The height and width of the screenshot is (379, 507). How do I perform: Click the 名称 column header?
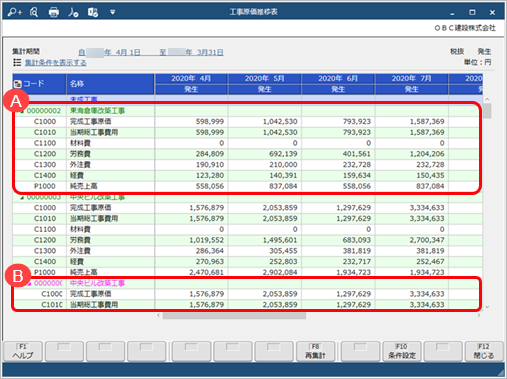click(x=110, y=84)
